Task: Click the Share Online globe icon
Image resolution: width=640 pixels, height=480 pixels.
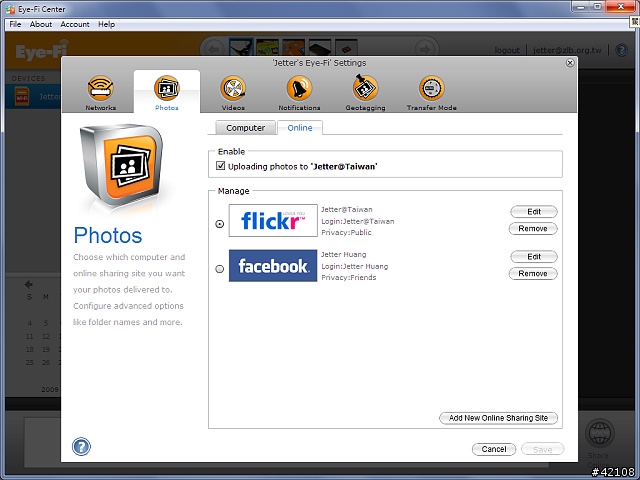Action: 600,433
